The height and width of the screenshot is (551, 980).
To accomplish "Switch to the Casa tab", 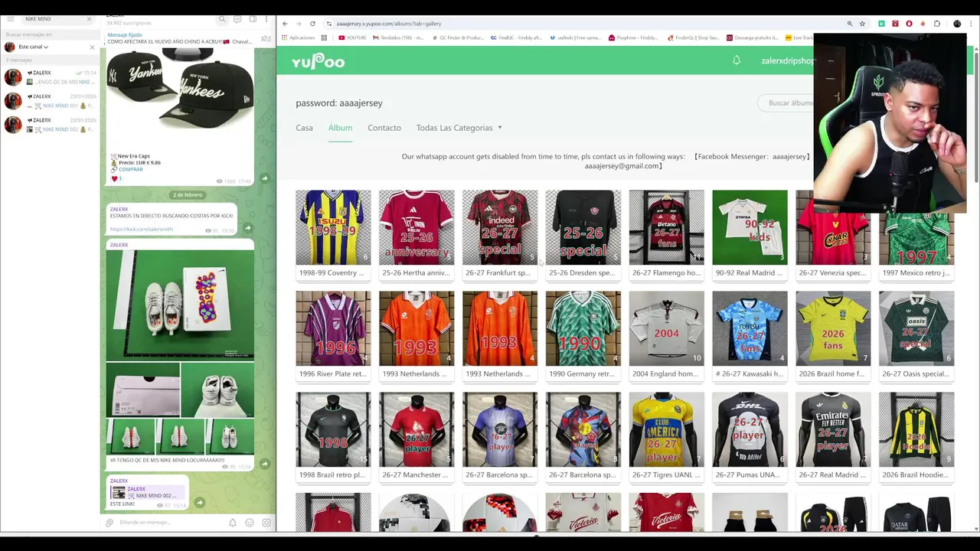I will (x=304, y=128).
